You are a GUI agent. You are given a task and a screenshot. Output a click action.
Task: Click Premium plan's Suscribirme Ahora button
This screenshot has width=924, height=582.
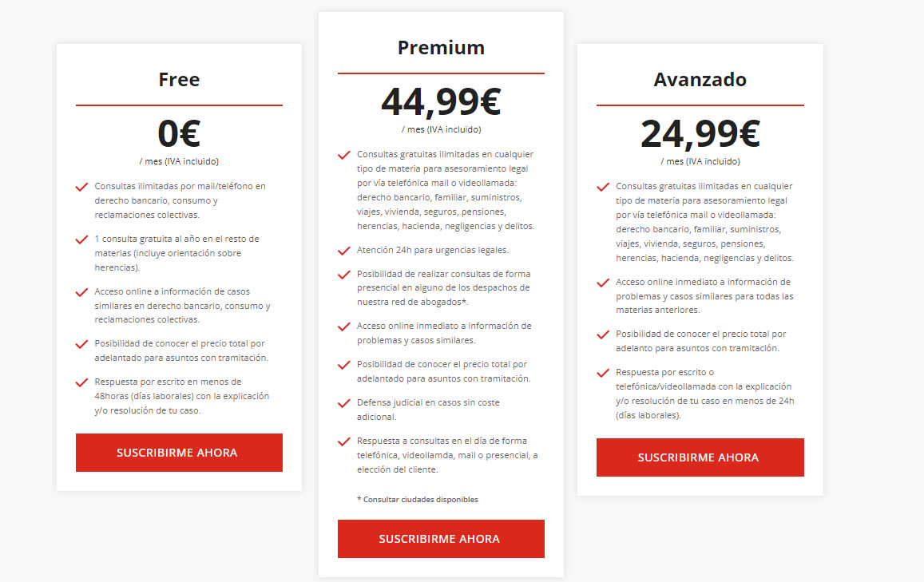pyautogui.click(x=441, y=538)
